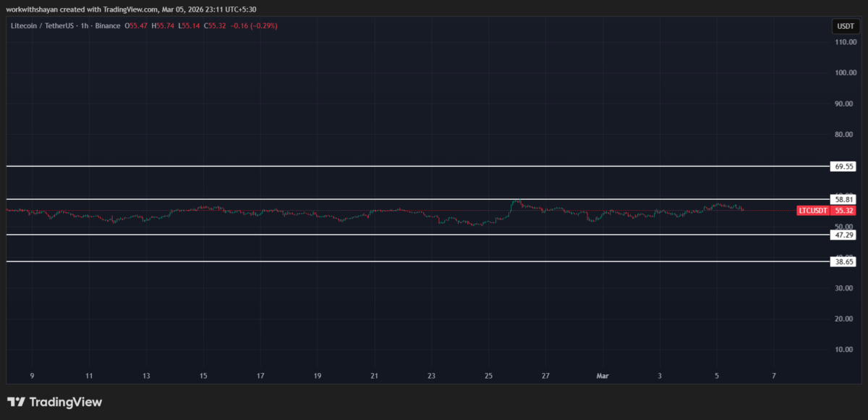Click the 110.00 mark on price axis
Image resolution: width=868 pixels, height=420 pixels.
tap(846, 42)
